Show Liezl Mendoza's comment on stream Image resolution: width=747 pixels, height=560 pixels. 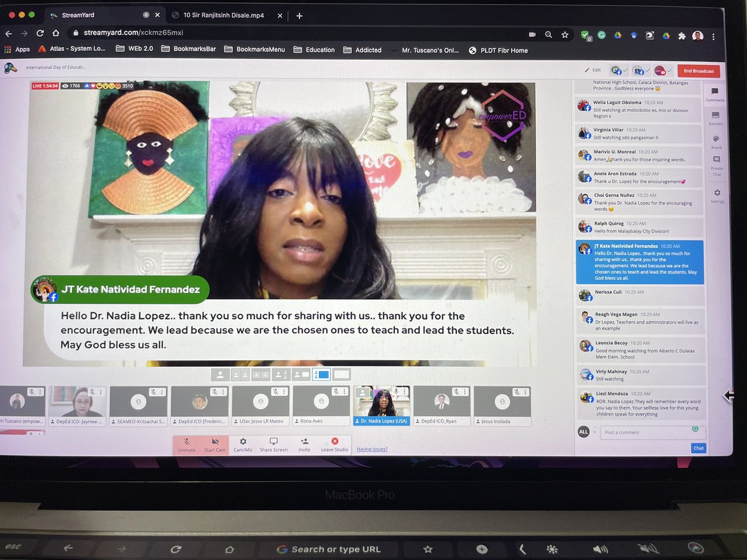click(641, 403)
